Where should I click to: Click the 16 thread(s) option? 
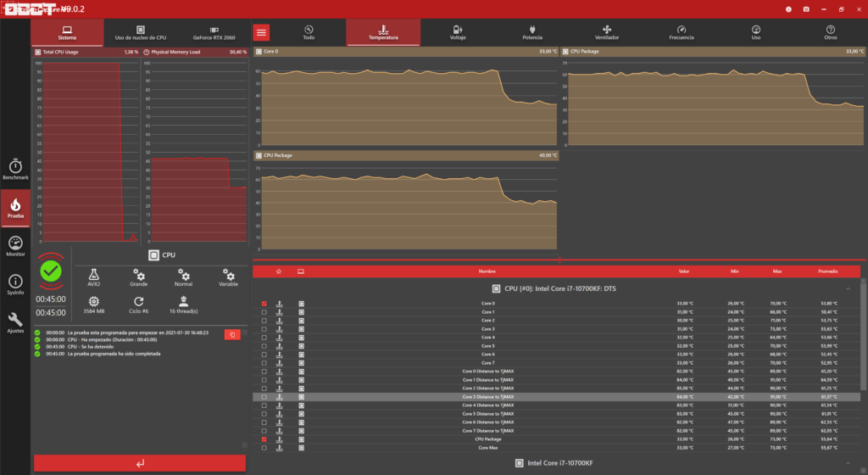(x=183, y=305)
